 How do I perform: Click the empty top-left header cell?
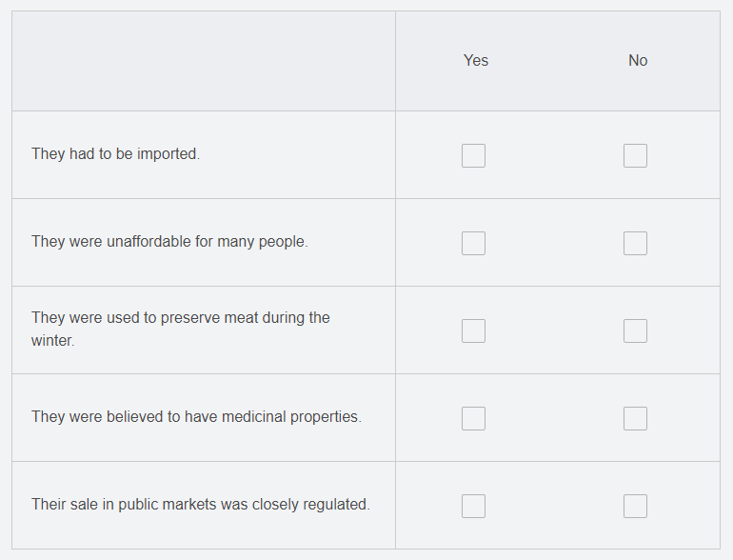point(204,61)
